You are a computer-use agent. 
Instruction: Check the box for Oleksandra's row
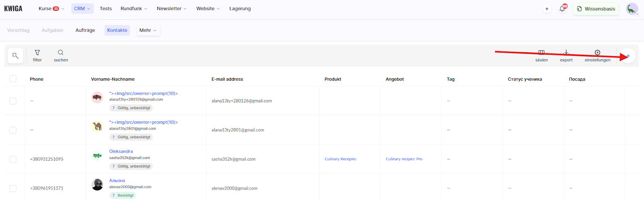coord(13,159)
